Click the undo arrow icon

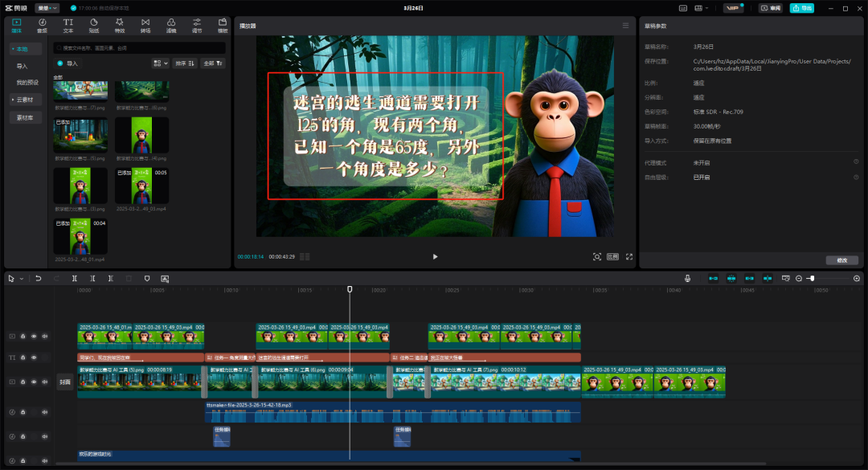point(39,278)
